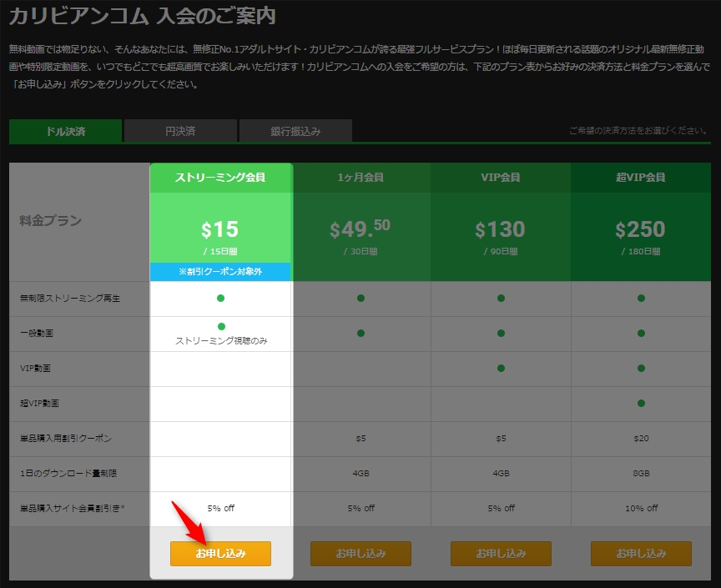Click the $250 price for 180日間
721x588 pixels.
(x=641, y=229)
